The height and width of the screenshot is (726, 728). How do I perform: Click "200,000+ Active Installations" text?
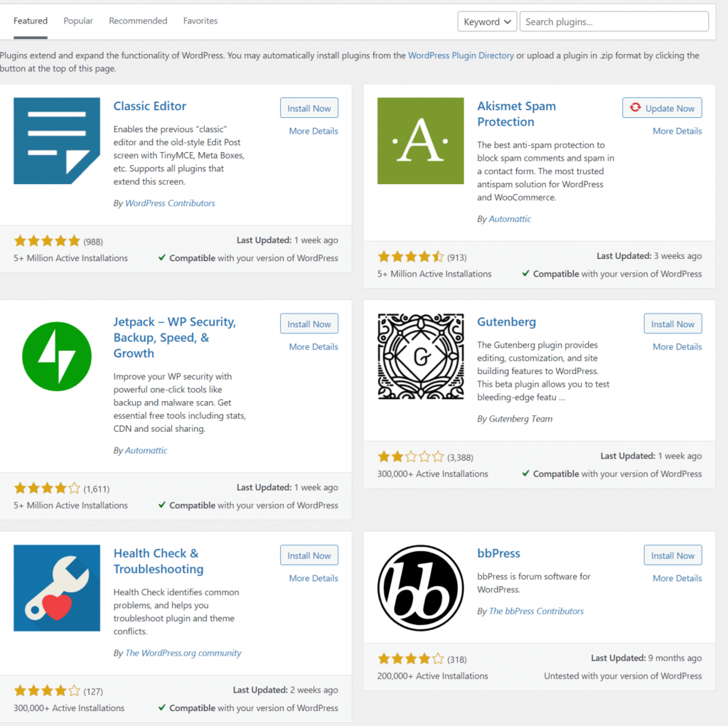pyautogui.click(x=432, y=676)
